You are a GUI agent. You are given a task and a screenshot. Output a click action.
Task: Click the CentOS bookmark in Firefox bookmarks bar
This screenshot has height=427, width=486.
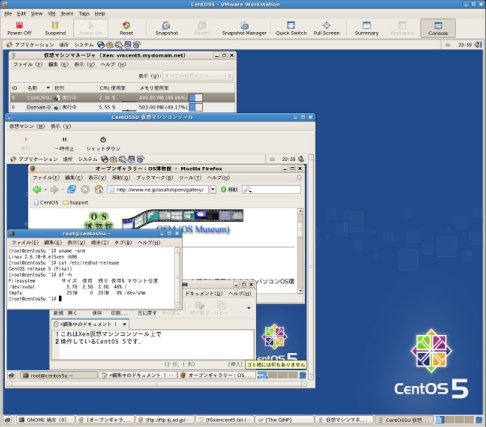(46, 202)
